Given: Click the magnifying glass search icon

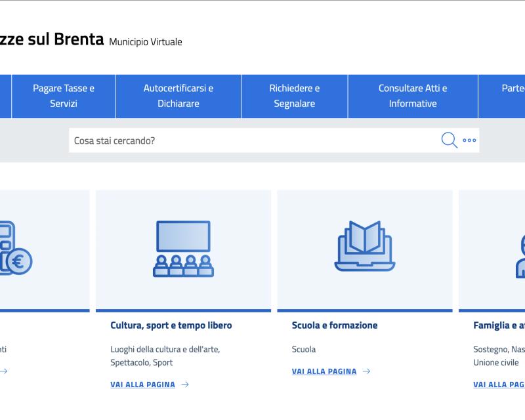Looking at the screenshot, I should pyautogui.click(x=448, y=139).
